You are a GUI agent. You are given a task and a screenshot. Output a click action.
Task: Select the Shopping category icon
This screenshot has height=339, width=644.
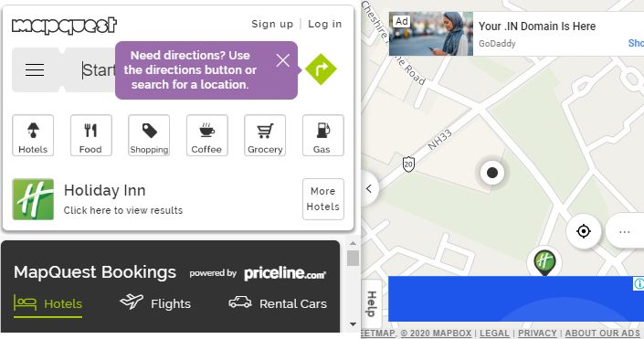coord(149,135)
